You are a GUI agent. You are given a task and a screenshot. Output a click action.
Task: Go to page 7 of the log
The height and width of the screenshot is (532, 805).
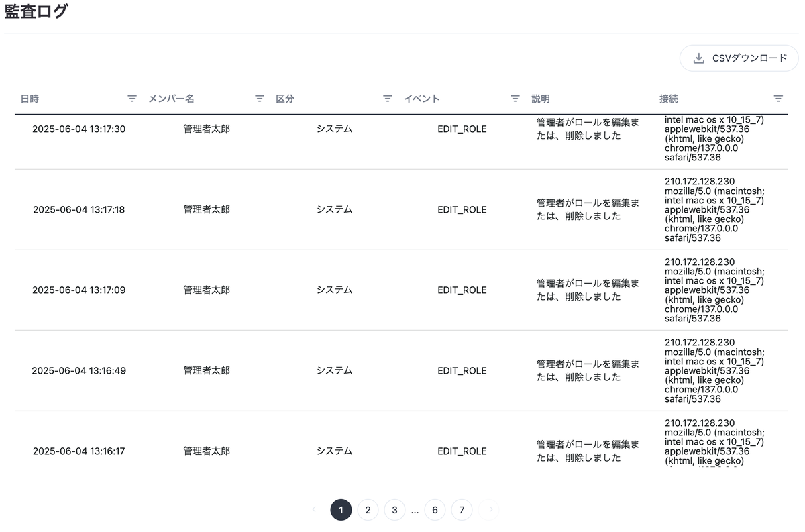click(x=462, y=511)
